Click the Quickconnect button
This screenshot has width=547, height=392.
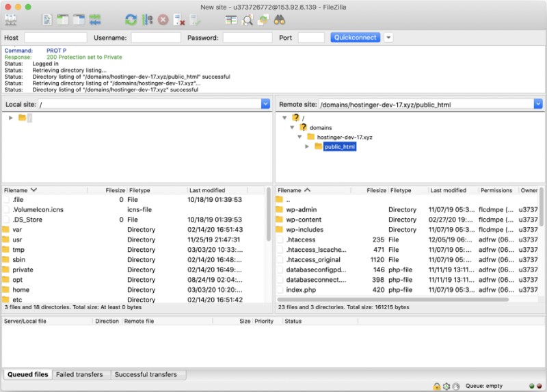pyautogui.click(x=355, y=38)
